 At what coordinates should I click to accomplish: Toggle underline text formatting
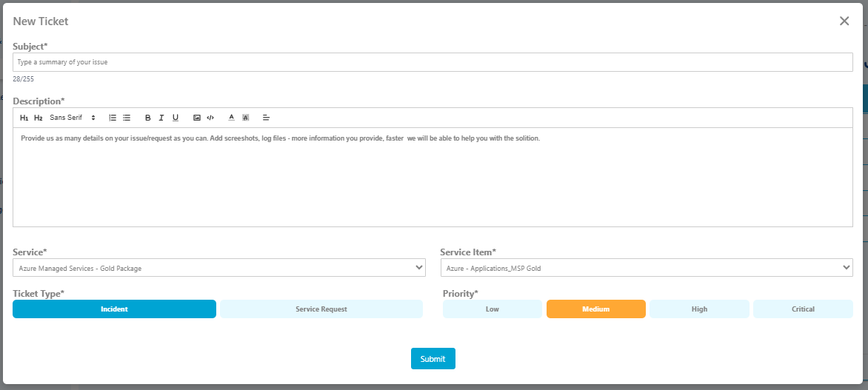[176, 118]
